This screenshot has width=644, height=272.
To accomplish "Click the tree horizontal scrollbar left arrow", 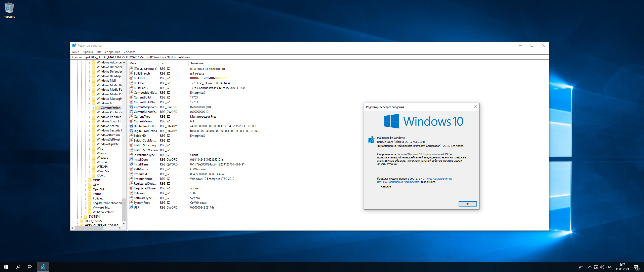I will [73, 228].
